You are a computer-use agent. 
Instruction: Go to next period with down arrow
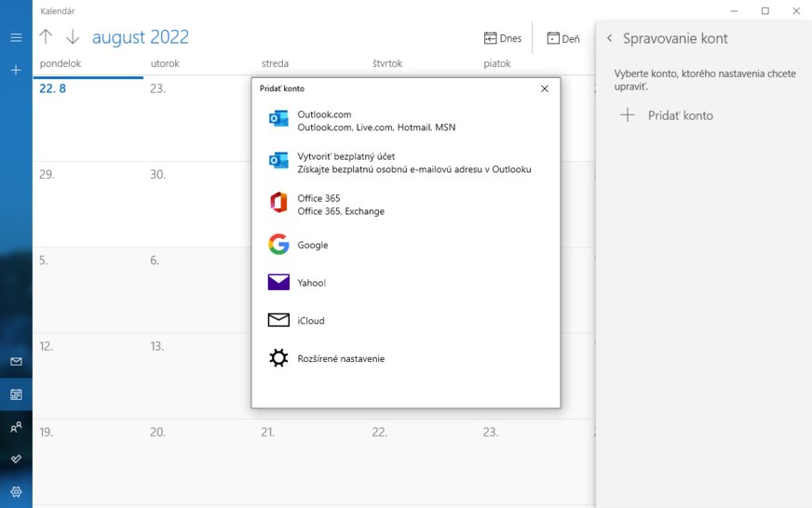point(73,37)
